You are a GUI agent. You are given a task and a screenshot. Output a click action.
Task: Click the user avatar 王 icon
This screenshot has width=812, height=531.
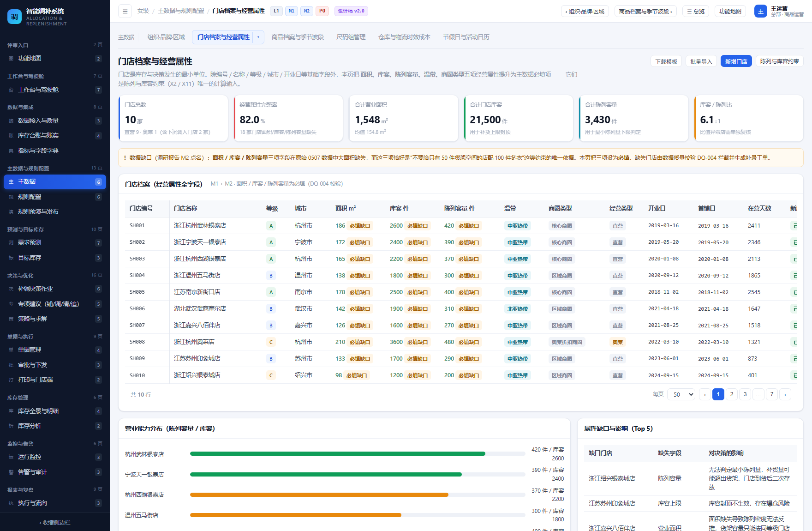pos(760,11)
